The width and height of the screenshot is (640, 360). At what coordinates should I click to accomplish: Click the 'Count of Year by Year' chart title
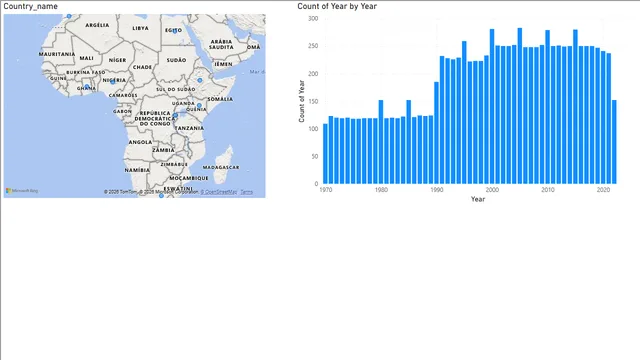click(x=337, y=6)
